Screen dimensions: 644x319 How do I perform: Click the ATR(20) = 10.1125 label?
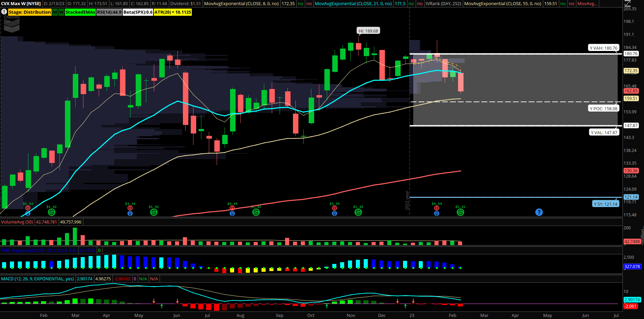point(173,12)
